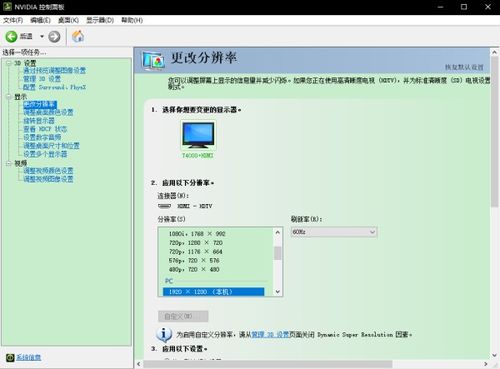Click the 自定义 button

tap(183, 316)
